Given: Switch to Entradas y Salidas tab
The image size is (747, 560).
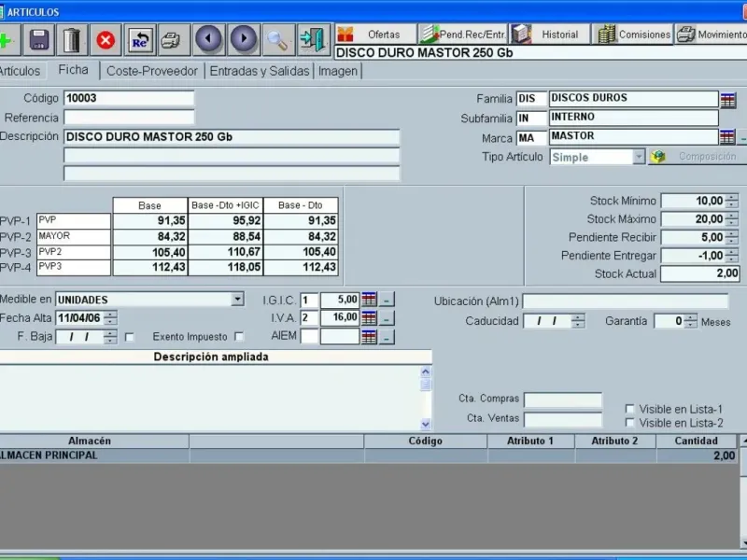Looking at the screenshot, I should coord(260,71).
